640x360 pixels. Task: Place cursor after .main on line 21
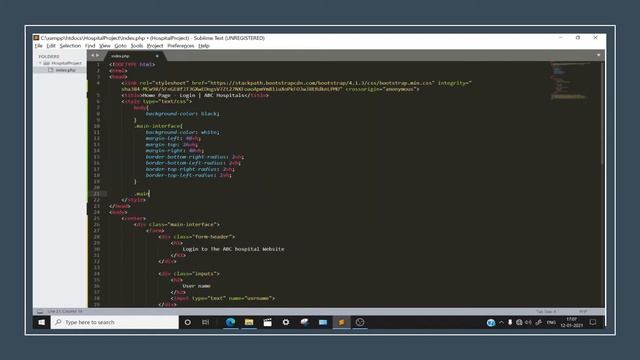click(x=150, y=193)
